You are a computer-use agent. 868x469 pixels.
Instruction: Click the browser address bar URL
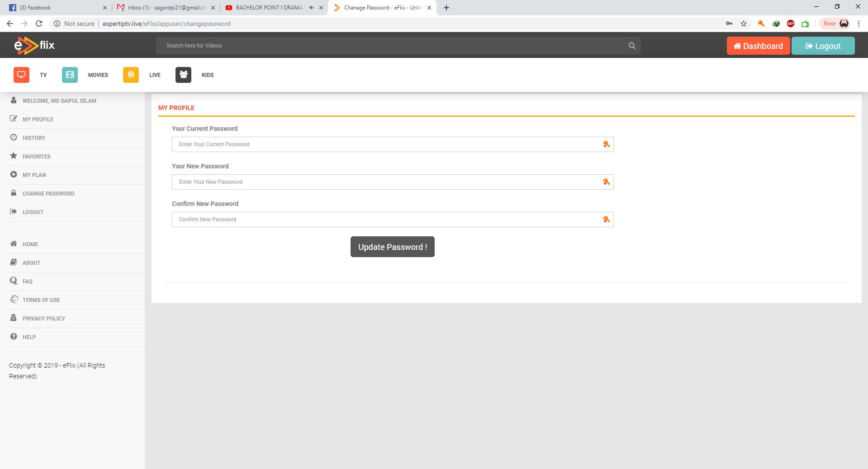coord(166,24)
